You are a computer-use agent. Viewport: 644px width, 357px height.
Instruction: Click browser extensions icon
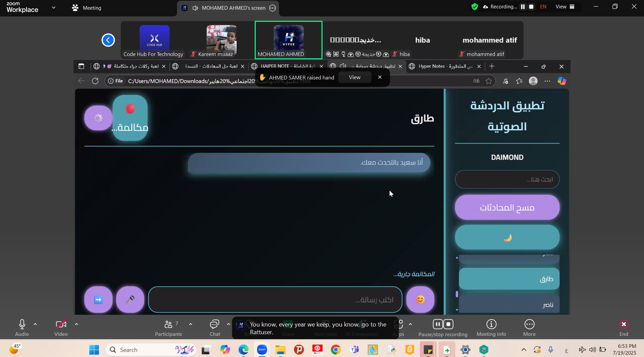point(505,81)
